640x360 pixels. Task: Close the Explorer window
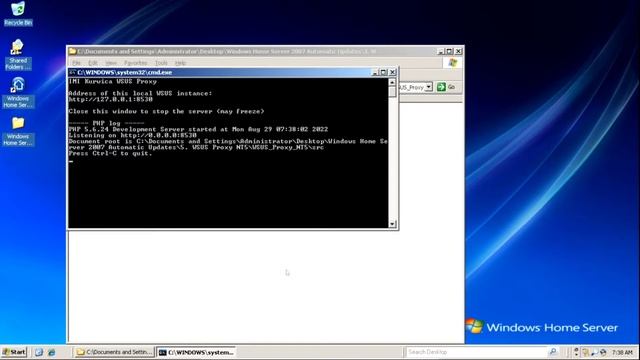458,51
